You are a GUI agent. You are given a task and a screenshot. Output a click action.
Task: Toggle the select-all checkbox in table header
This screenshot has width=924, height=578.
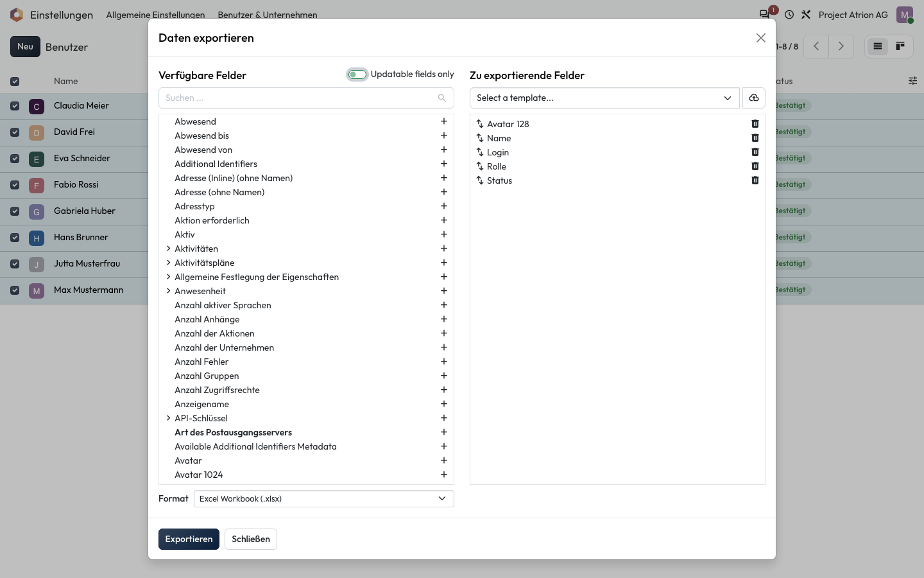[15, 82]
